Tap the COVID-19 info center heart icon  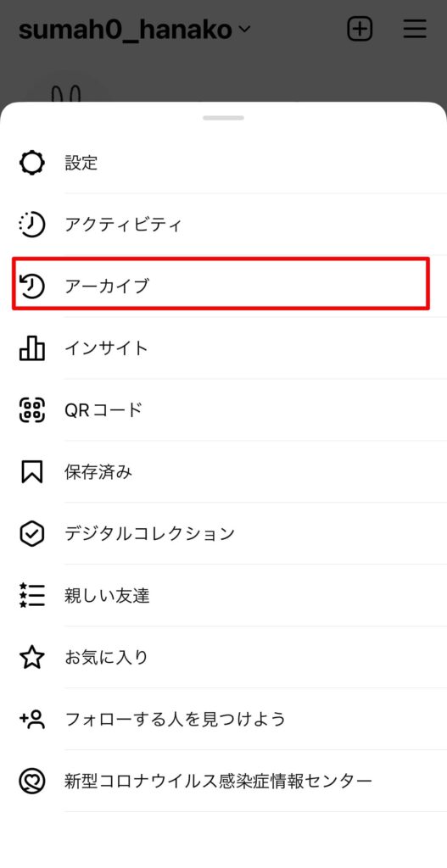coord(32,781)
